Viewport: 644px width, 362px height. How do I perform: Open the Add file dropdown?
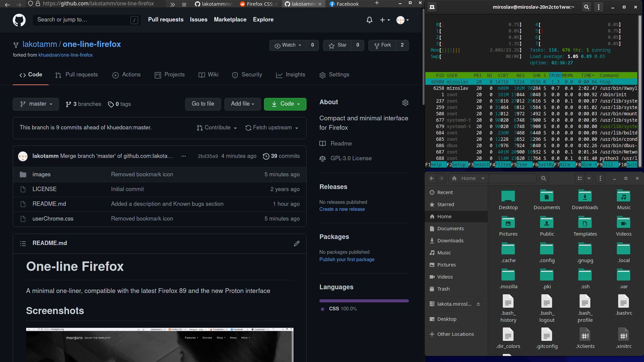coord(242,104)
